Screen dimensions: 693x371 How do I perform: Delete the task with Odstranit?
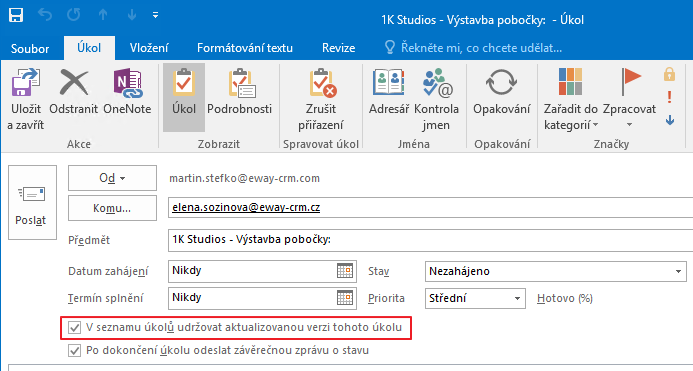pos(73,92)
